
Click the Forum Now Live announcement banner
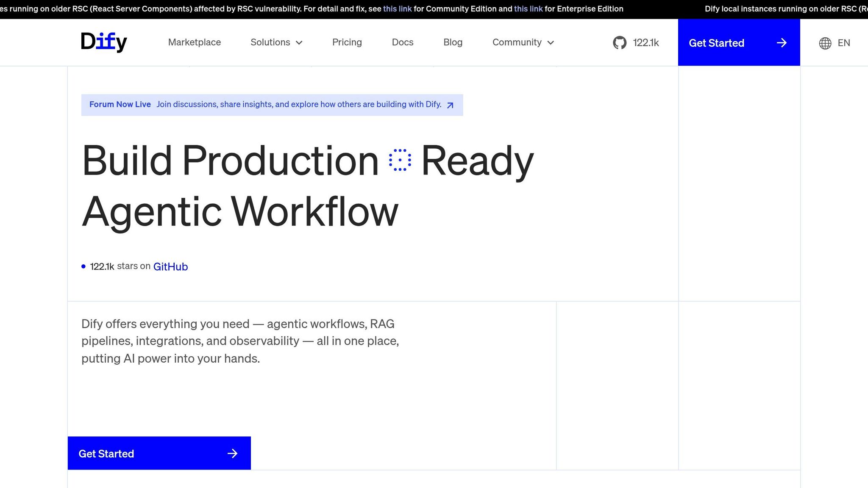pos(271,105)
